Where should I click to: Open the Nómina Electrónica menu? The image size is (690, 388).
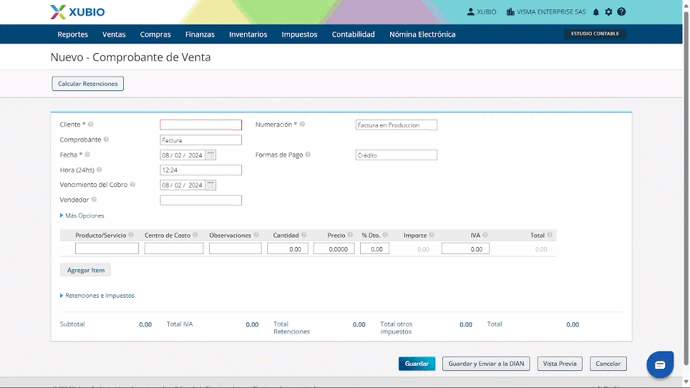point(422,34)
